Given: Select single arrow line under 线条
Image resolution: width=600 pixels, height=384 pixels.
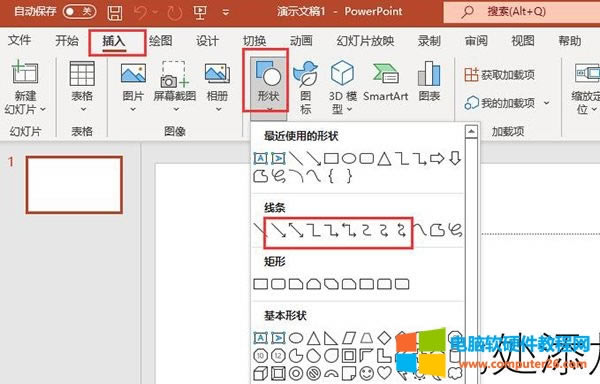Looking at the screenshot, I should point(278,230).
